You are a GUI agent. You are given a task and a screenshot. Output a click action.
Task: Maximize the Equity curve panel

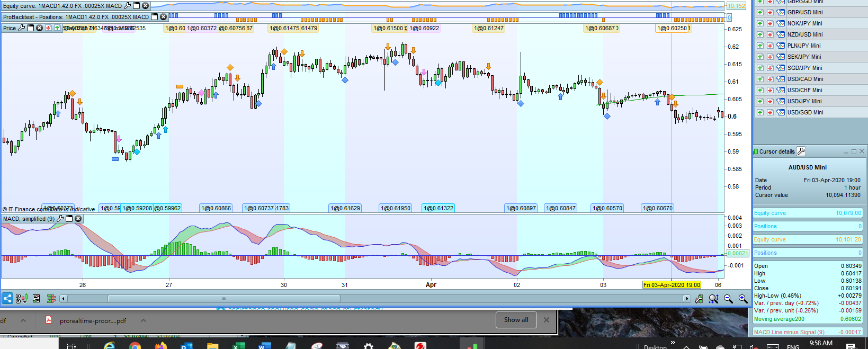tap(137, 6)
